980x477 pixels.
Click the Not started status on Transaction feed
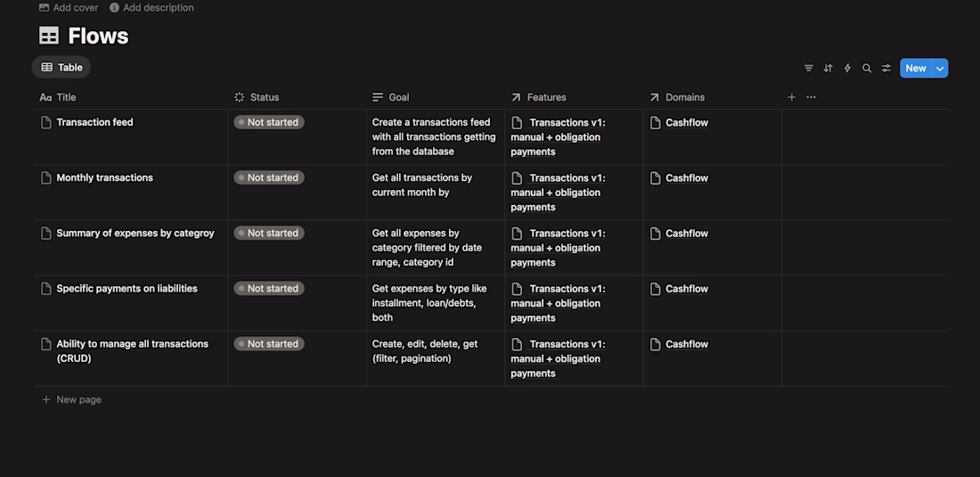coord(269,122)
